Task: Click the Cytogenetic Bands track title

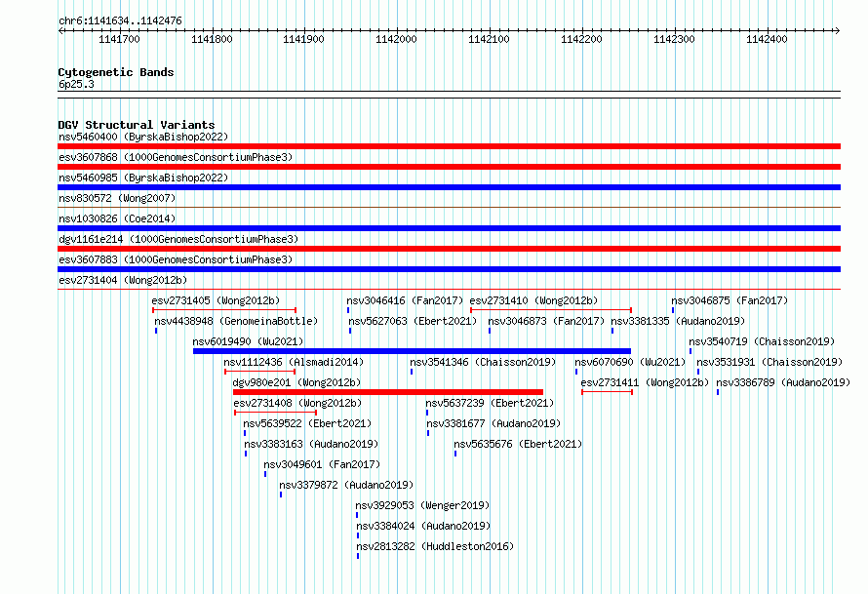Action: tap(116, 72)
